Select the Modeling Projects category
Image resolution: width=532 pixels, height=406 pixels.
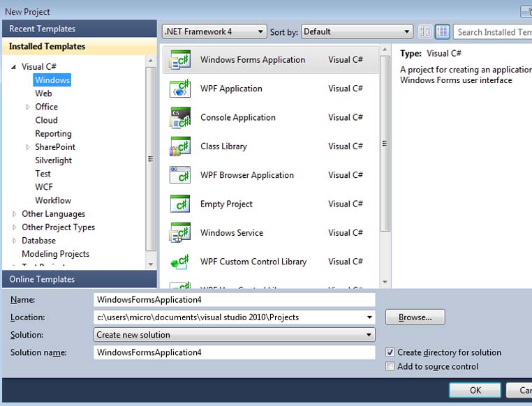click(x=55, y=254)
